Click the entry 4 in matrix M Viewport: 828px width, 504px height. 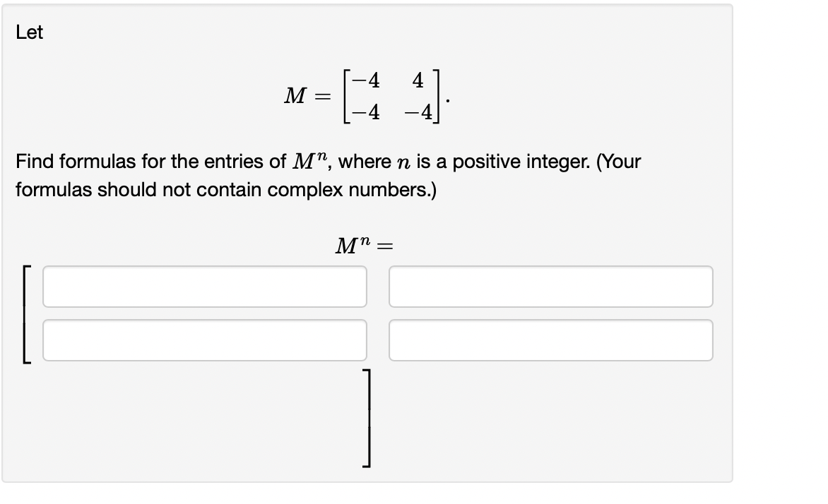coord(417,80)
